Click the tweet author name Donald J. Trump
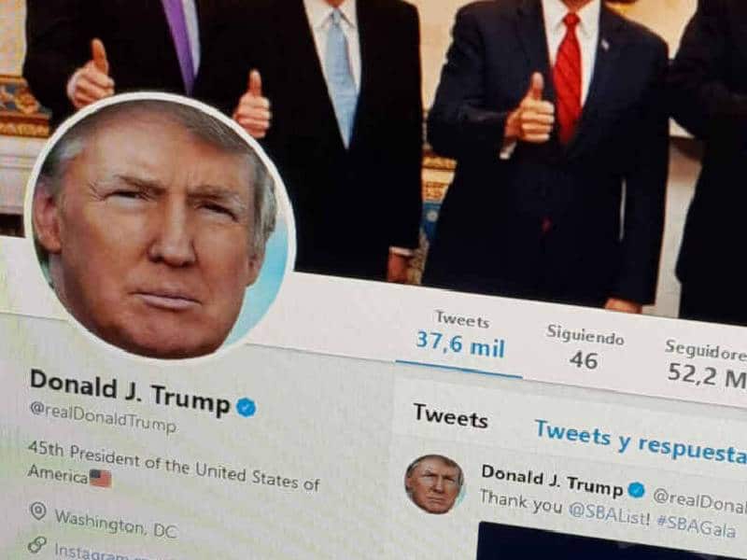Viewport: 747px width, 560px height. click(552, 480)
